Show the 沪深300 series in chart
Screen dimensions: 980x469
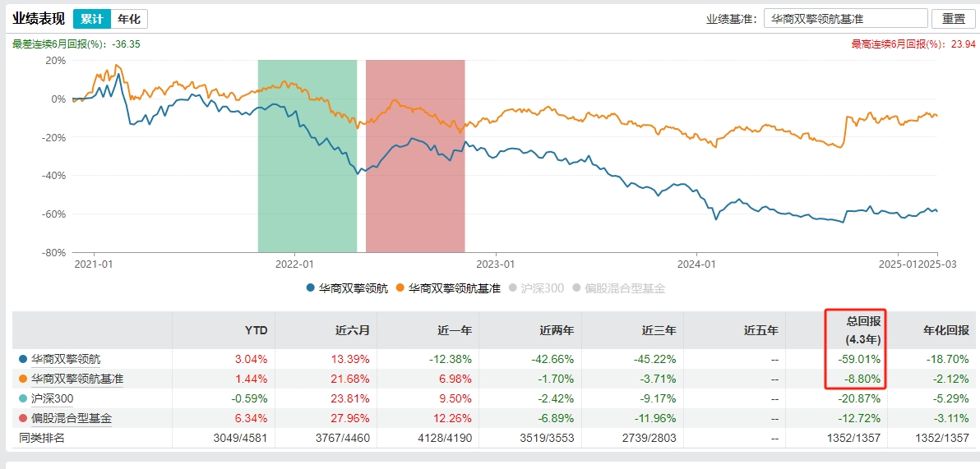537,288
